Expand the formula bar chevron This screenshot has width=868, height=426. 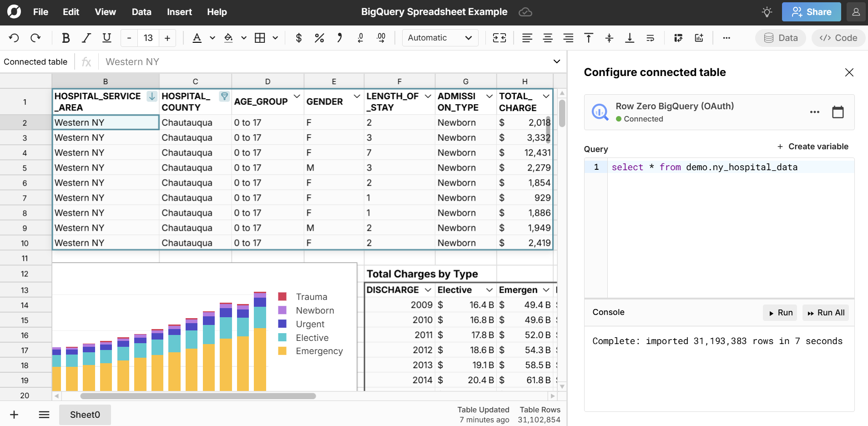[556, 61]
